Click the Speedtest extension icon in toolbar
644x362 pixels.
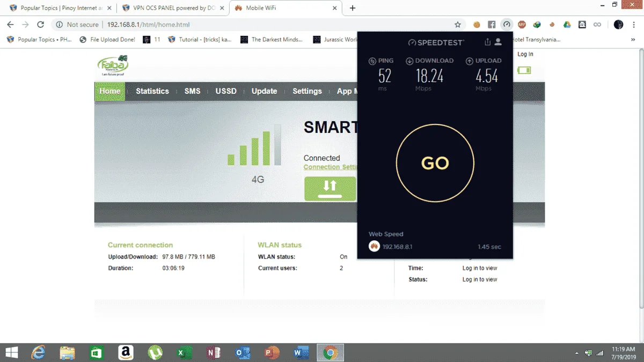point(507,25)
